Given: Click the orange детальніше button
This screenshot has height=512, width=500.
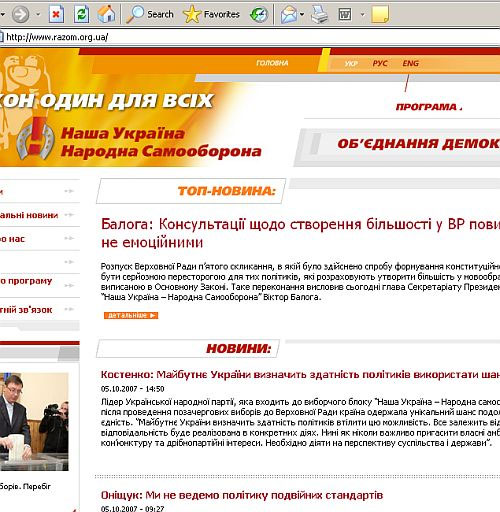Looking at the screenshot, I should click(131, 315).
